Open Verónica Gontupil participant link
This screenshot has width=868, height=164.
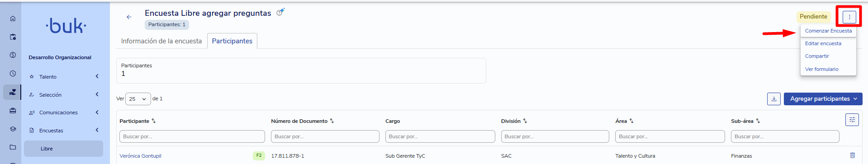coord(140,156)
